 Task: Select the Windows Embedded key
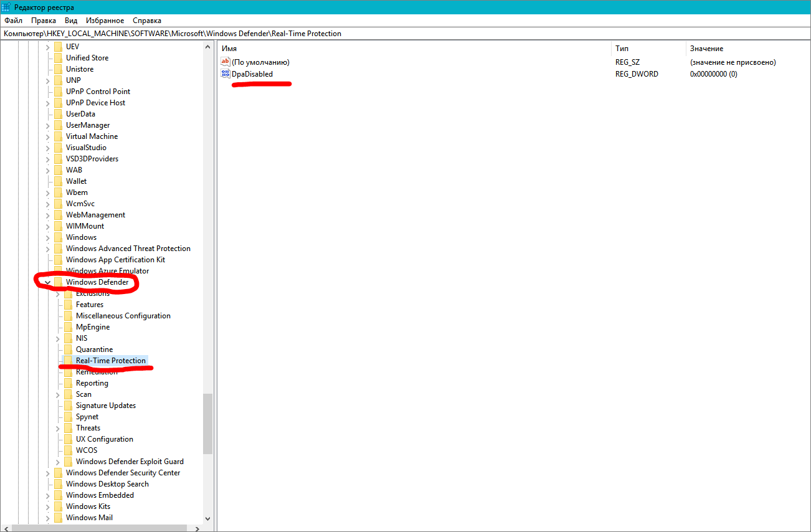(x=100, y=495)
